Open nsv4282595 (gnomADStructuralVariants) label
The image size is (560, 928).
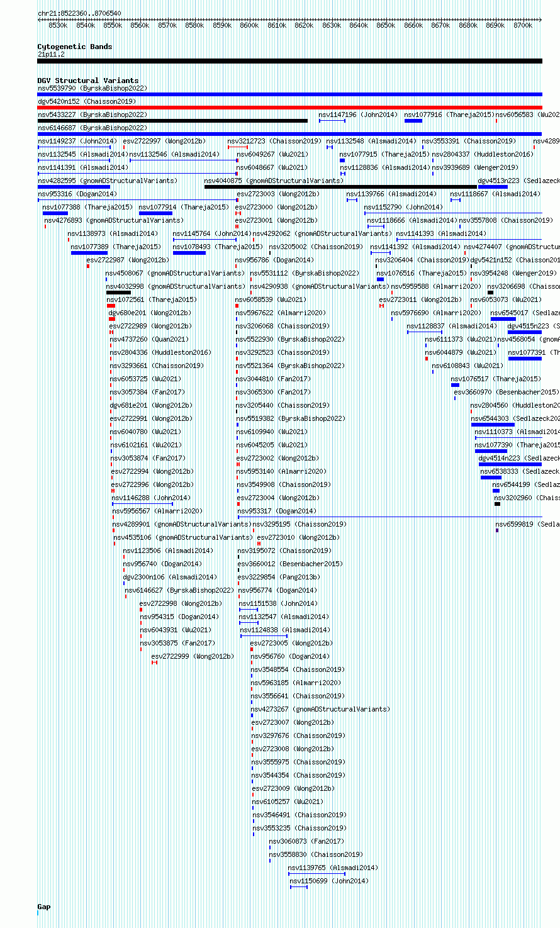click(x=108, y=181)
